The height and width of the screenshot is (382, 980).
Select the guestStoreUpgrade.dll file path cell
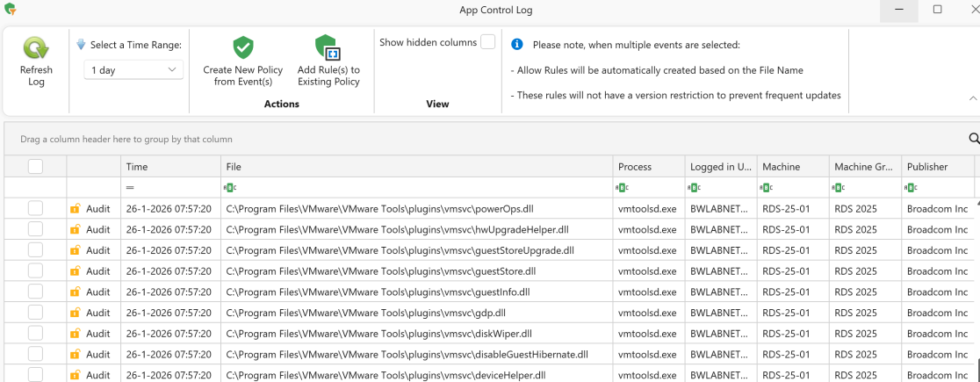(417, 250)
